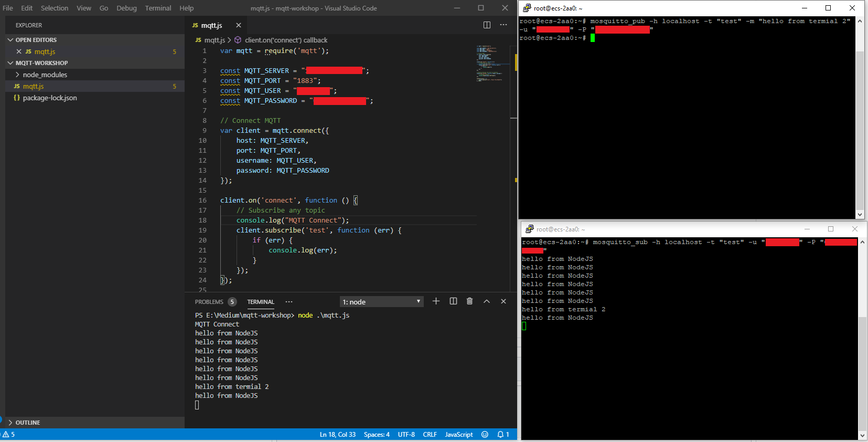868x442 pixels.
Task: Click the node .\mqtt.js command in terminal
Action: 324,315
